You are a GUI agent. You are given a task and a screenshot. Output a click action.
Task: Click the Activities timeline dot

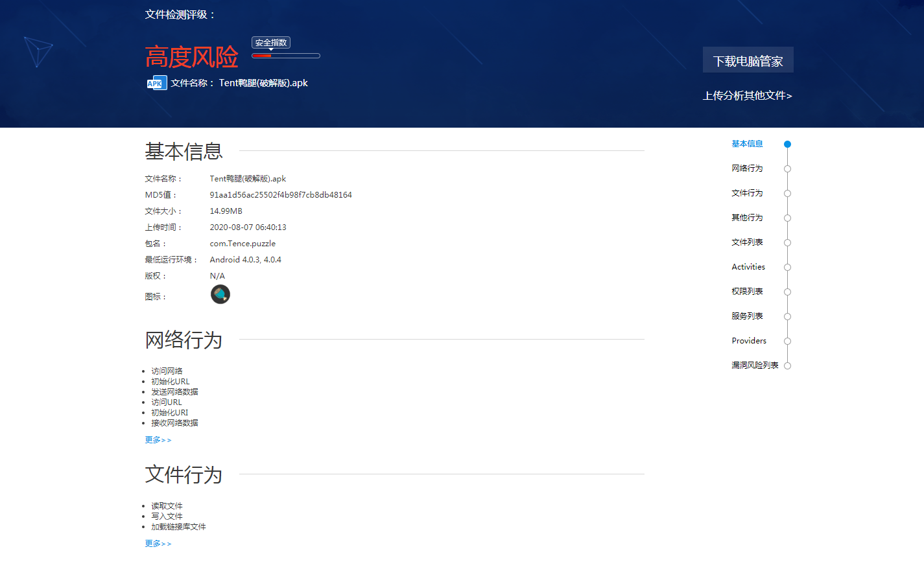(787, 267)
